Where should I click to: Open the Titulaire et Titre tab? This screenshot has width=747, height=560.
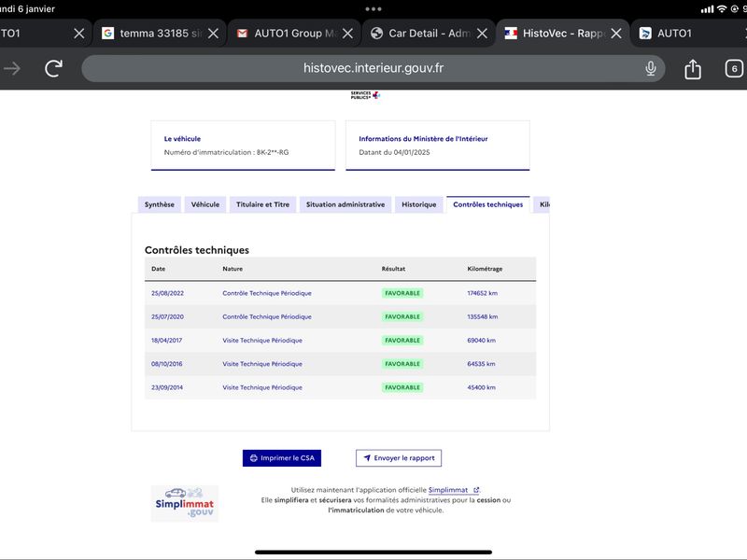point(263,204)
